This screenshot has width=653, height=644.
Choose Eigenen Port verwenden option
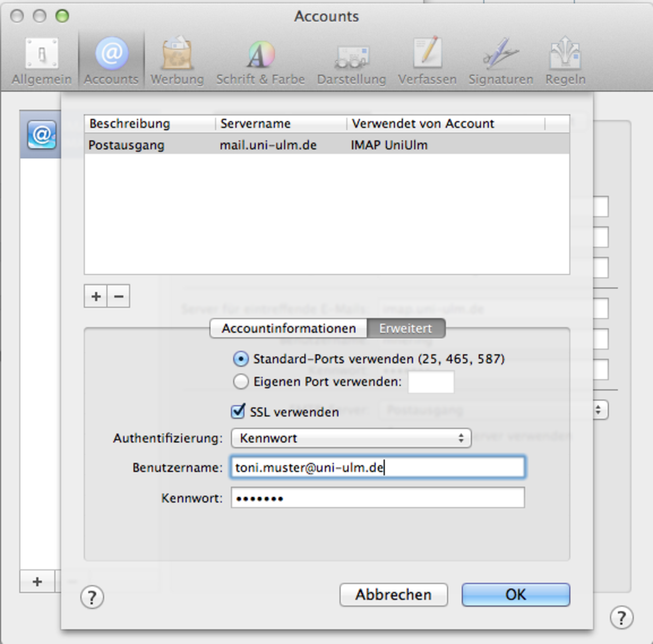click(241, 382)
